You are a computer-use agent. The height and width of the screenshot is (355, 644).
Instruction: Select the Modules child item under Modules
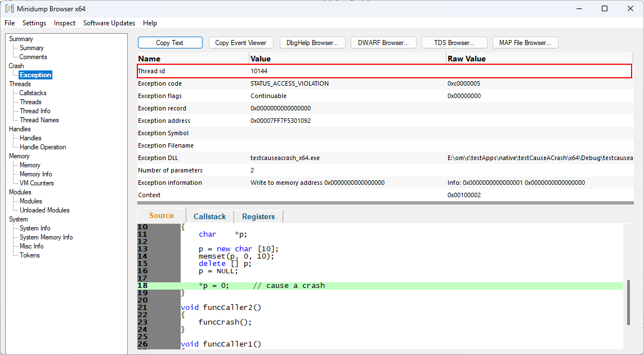click(31, 201)
